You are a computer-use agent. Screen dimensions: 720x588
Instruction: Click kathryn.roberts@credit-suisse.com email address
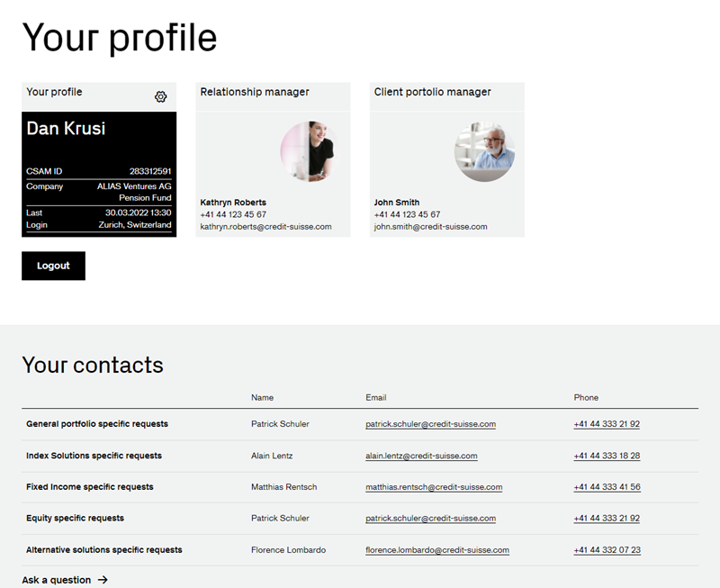point(265,227)
